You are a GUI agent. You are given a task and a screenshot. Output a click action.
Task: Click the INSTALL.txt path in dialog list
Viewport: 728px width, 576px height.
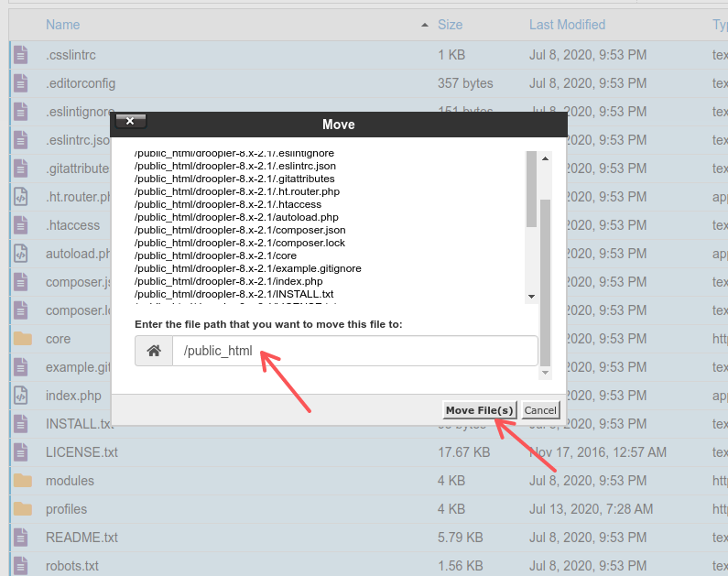coord(234,294)
